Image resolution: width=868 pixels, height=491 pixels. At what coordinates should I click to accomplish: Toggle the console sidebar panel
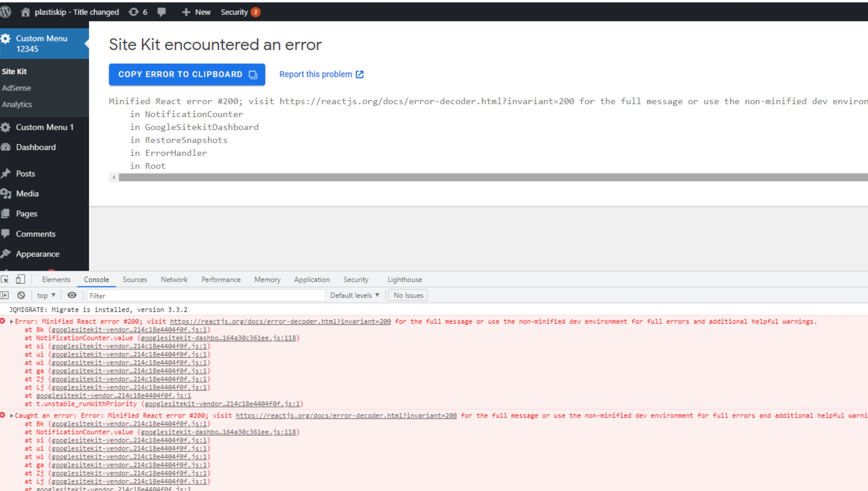pos(4,295)
